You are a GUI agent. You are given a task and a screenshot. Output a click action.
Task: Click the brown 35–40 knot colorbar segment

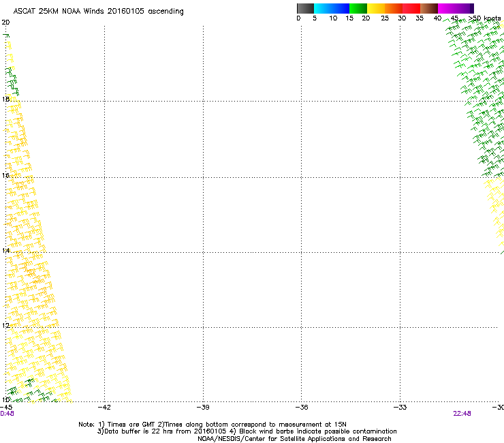click(429, 8)
